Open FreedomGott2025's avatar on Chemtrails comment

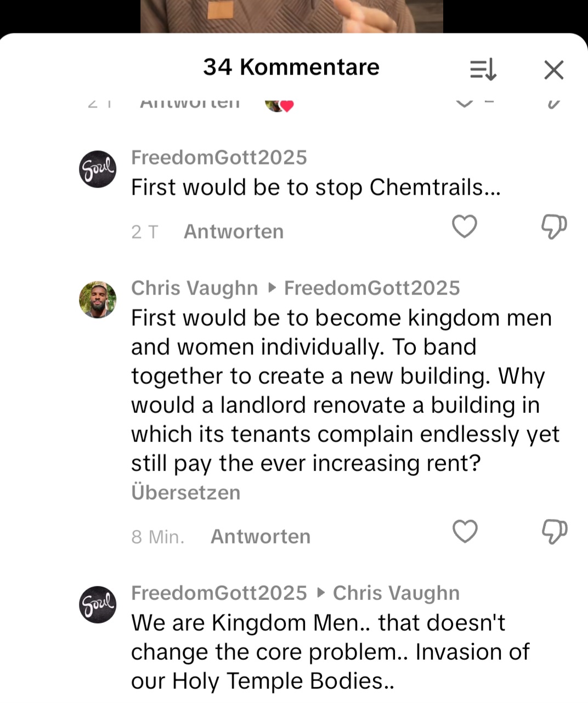coord(98,169)
